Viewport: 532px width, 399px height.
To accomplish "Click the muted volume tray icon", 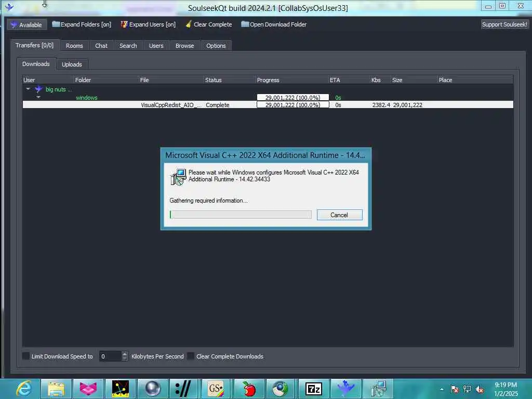I will (480, 389).
